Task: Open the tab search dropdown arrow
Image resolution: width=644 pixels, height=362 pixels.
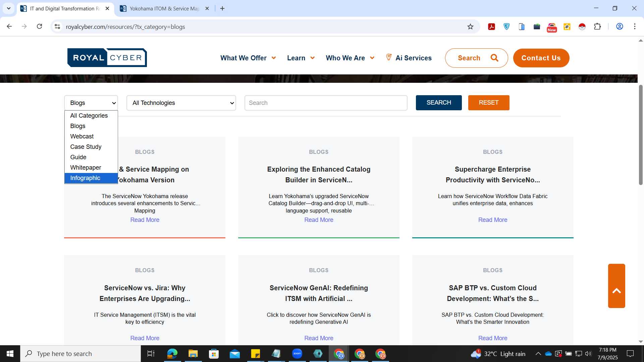Action: click(8, 8)
